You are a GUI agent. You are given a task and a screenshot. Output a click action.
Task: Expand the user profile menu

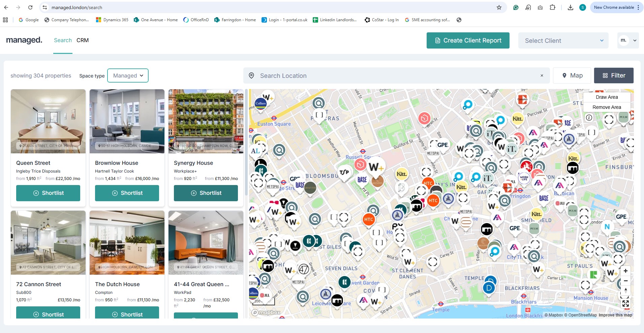(x=628, y=40)
